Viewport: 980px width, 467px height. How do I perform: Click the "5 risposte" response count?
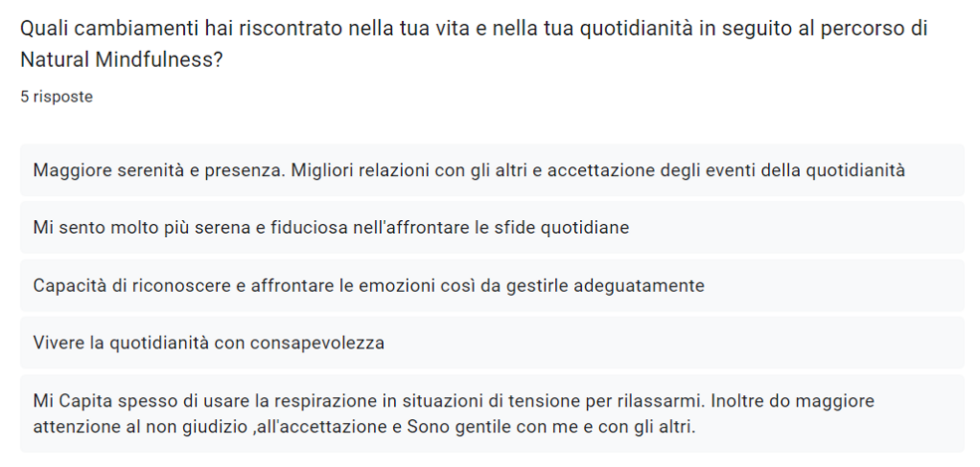[x=57, y=97]
